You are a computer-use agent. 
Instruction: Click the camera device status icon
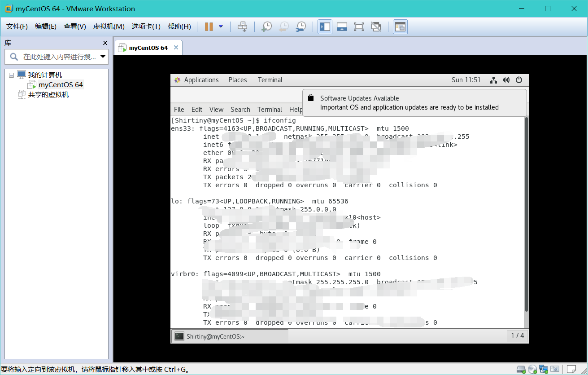[x=555, y=370]
